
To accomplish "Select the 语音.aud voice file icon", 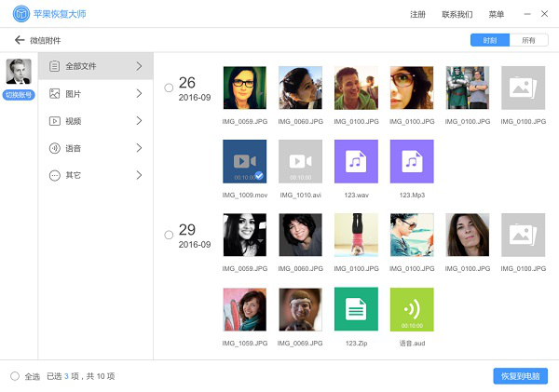I will click(x=412, y=309).
